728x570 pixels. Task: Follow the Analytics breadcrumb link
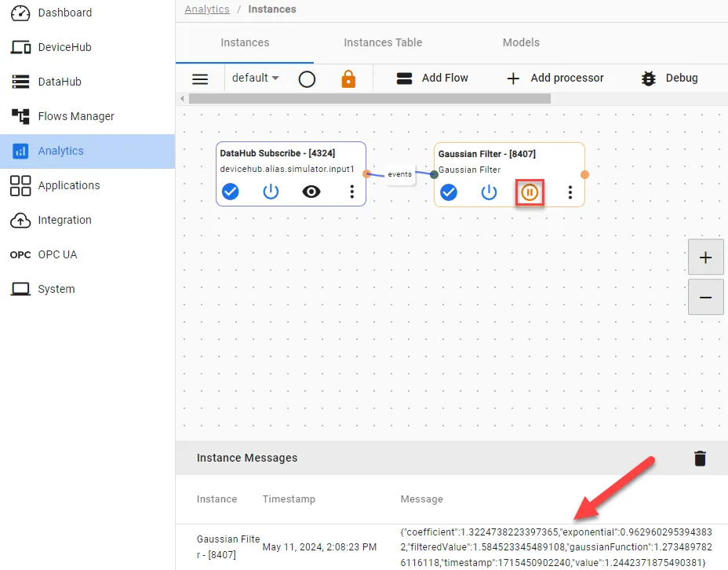click(207, 9)
